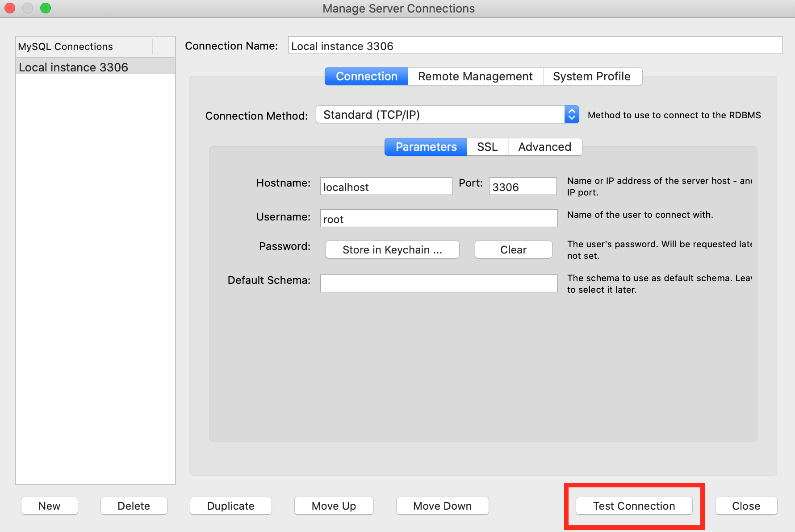Switch to the Connection tab

[x=366, y=76]
